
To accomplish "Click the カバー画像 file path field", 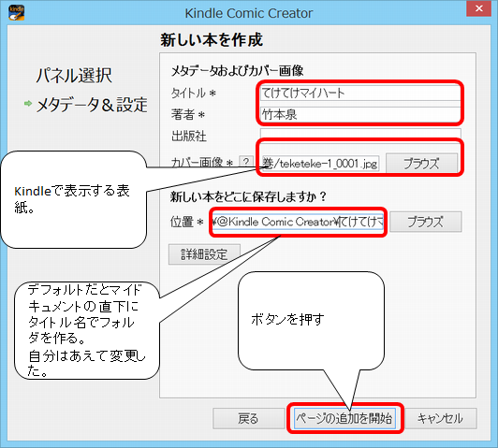I will click(321, 164).
